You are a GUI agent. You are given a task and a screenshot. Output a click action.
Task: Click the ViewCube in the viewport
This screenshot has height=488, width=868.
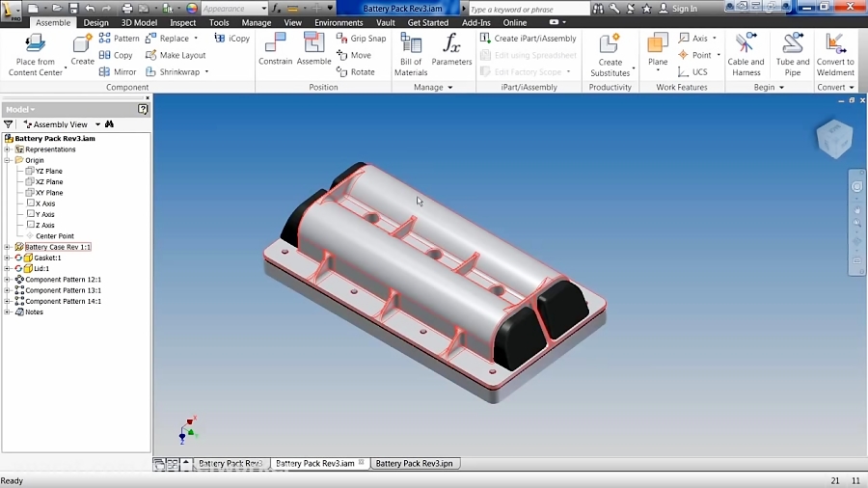point(833,139)
